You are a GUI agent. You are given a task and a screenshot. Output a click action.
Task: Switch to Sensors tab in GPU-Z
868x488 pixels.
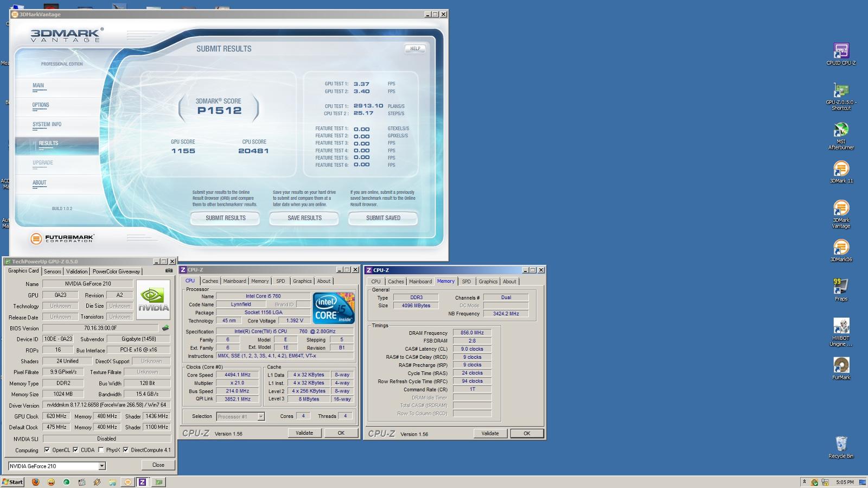[x=53, y=271]
